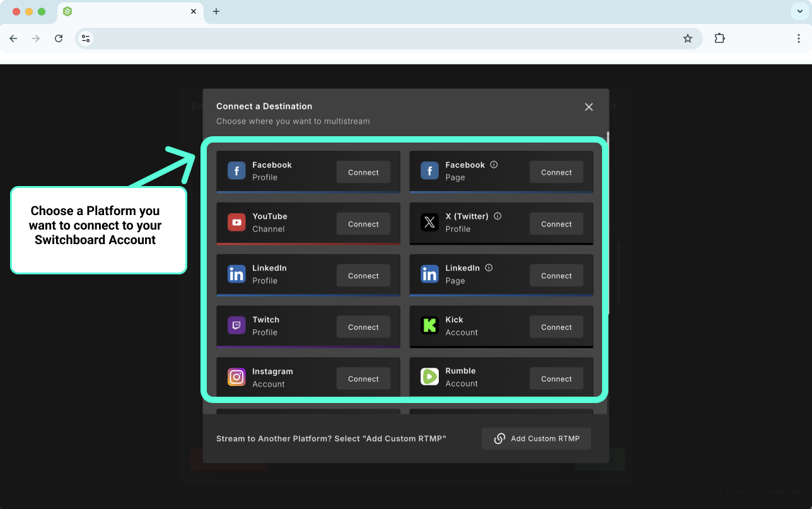This screenshot has width=812, height=509.
Task: Open the browser extensions puzzle icon
Action: pyautogui.click(x=719, y=38)
